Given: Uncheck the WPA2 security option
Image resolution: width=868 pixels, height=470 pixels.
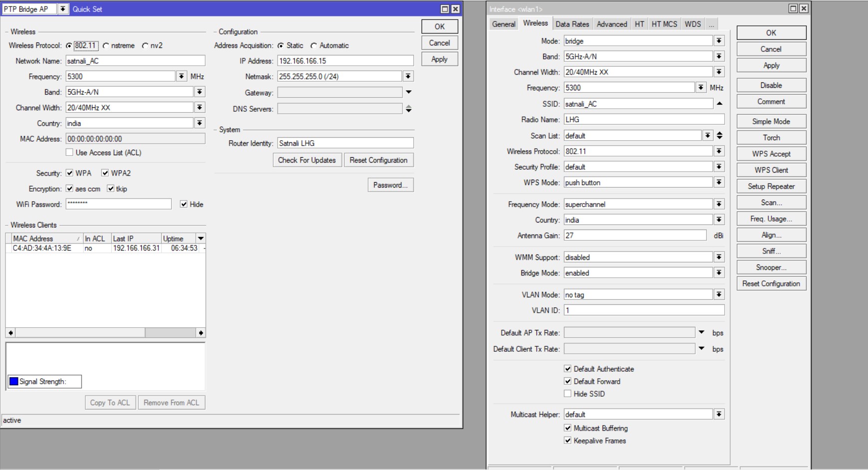Looking at the screenshot, I should coord(105,173).
